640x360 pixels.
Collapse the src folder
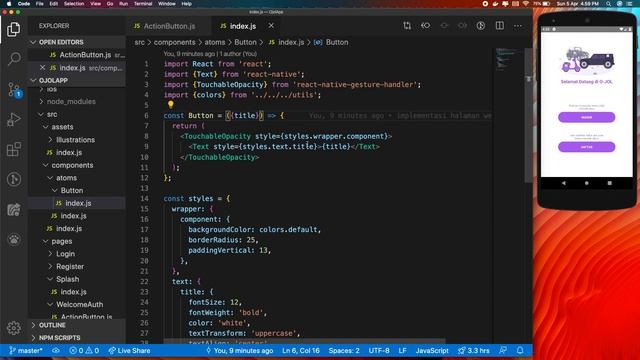pyautogui.click(x=77, y=114)
